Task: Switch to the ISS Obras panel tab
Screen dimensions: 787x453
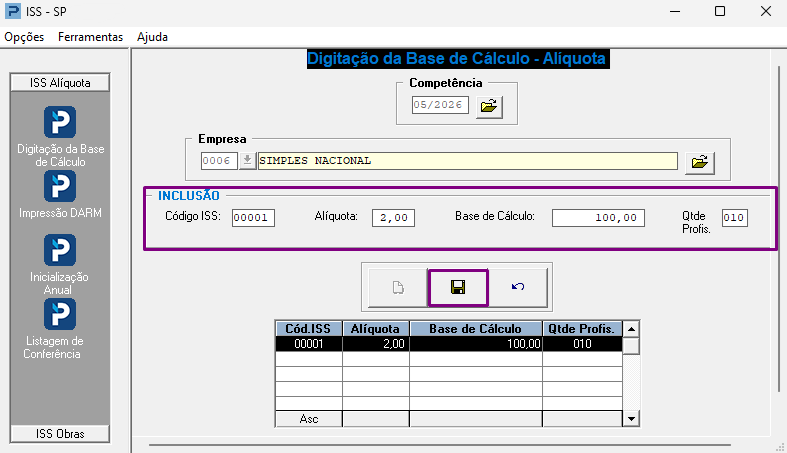Action: (60, 433)
